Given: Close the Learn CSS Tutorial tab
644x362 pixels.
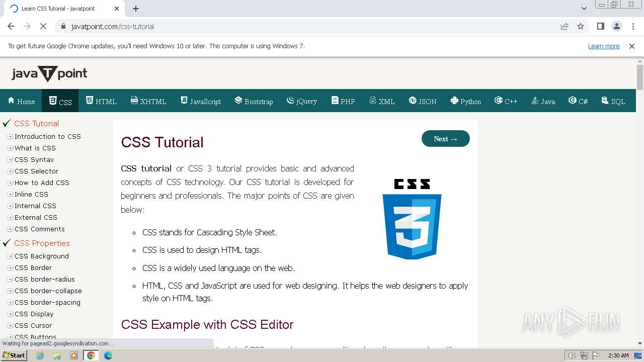Looking at the screenshot, I should pos(117,9).
